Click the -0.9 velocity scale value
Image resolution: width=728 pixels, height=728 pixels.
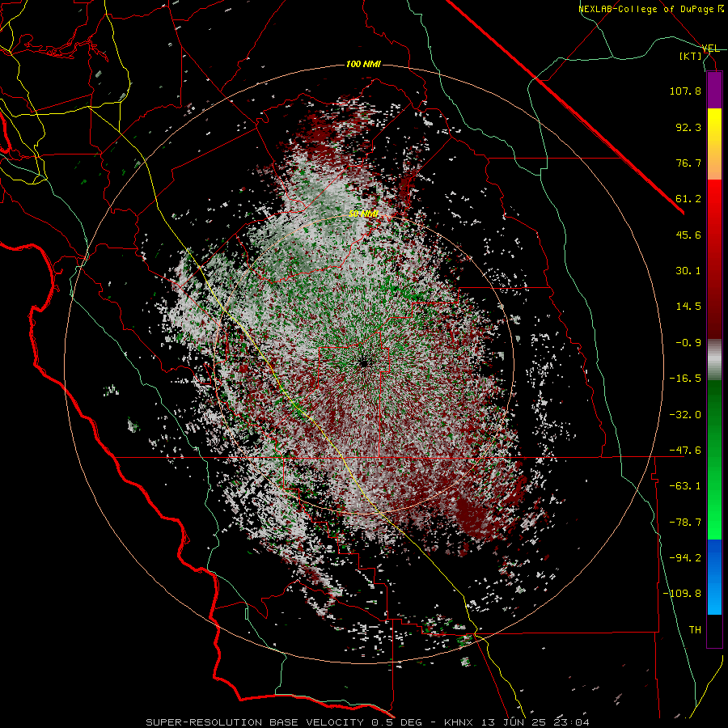688,343
